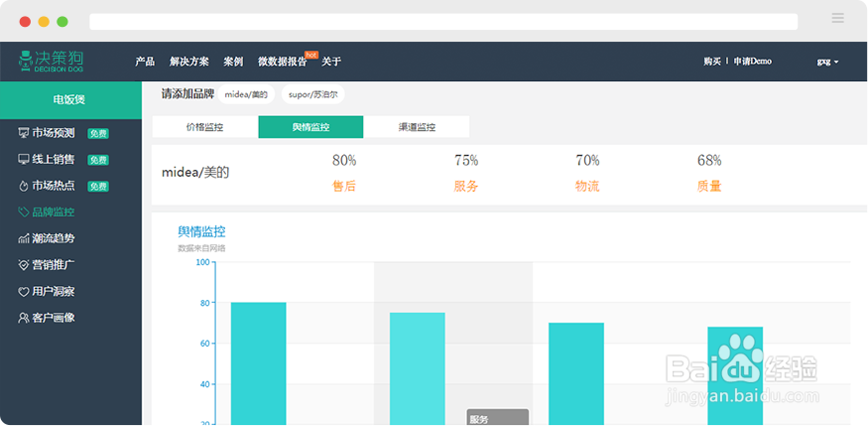The height and width of the screenshot is (426, 868).
Task: Click the 线上销售 screen icon
Action: pyautogui.click(x=23, y=160)
